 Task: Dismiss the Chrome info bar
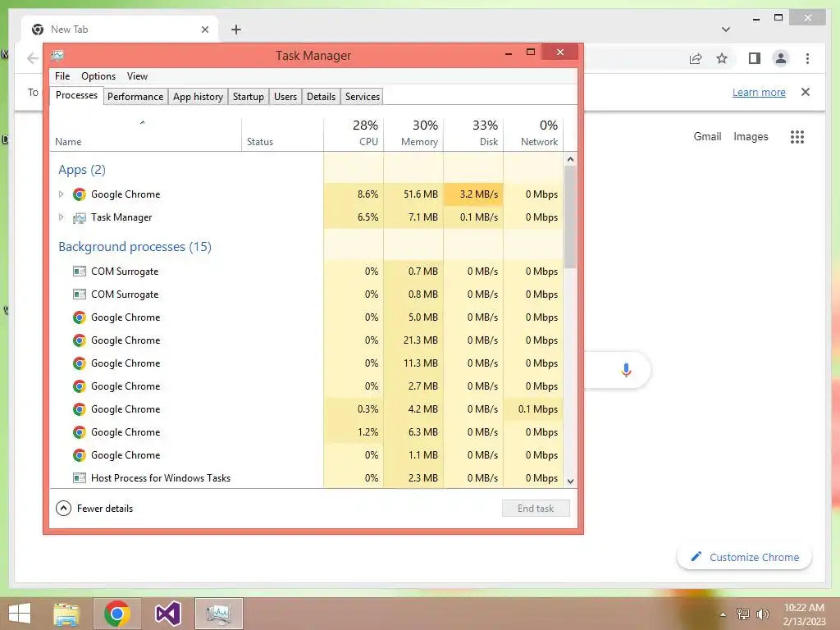pos(806,92)
